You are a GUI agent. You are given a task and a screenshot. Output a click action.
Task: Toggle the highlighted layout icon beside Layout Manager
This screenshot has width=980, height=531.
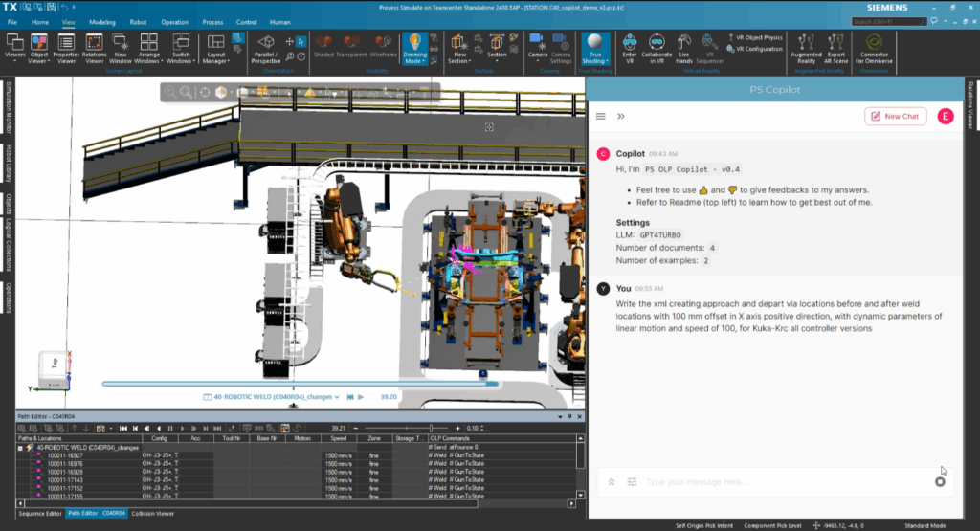coord(237,38)
